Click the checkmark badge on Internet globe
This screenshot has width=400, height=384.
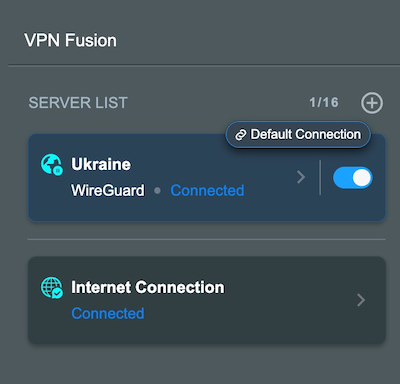[x=58, y=293]
